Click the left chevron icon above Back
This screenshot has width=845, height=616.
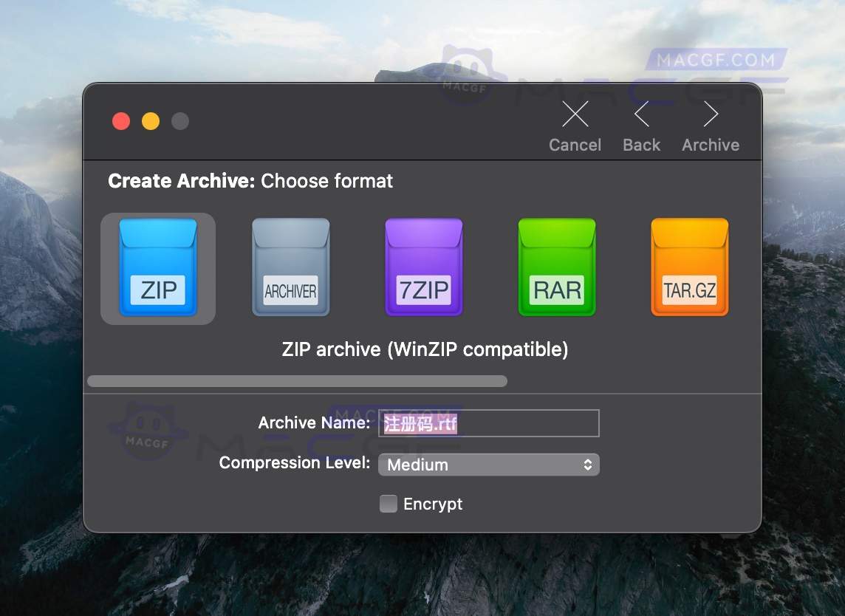(641, 114)
